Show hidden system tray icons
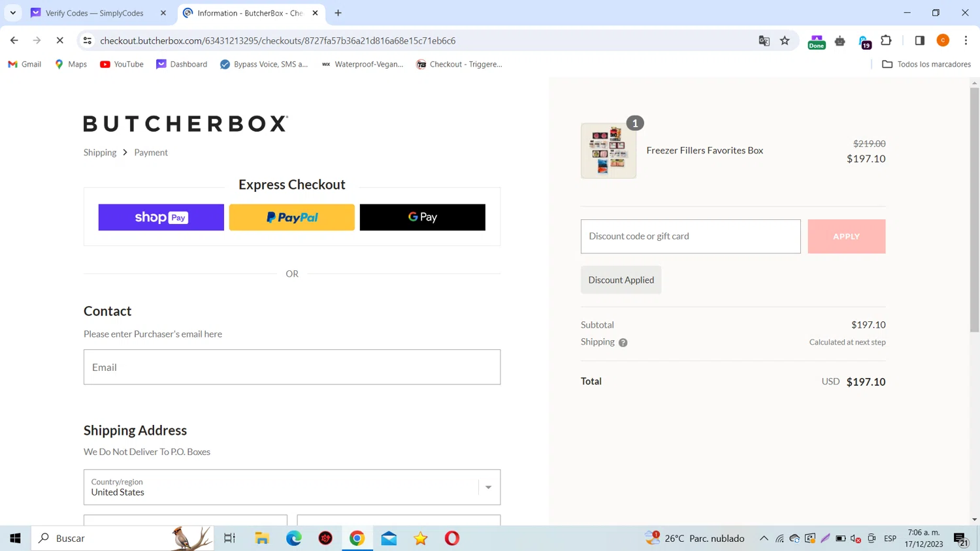 [x=763, y=539]
